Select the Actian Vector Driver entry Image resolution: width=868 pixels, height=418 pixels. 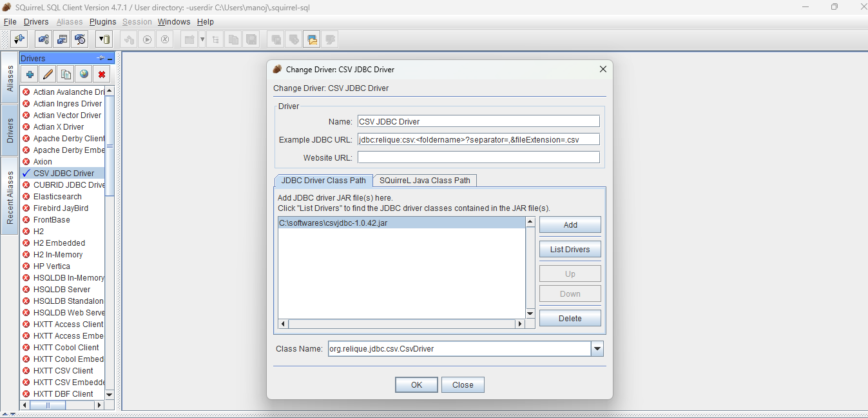pos(63,115)
